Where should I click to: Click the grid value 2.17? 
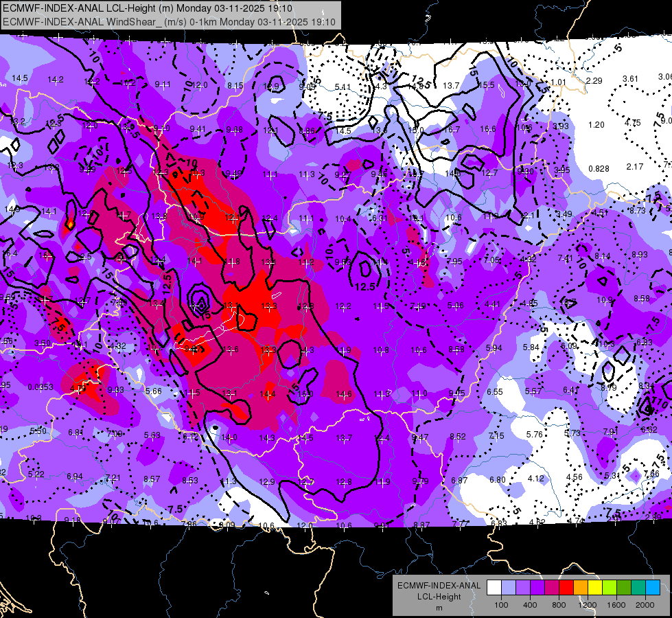[635, 166]
